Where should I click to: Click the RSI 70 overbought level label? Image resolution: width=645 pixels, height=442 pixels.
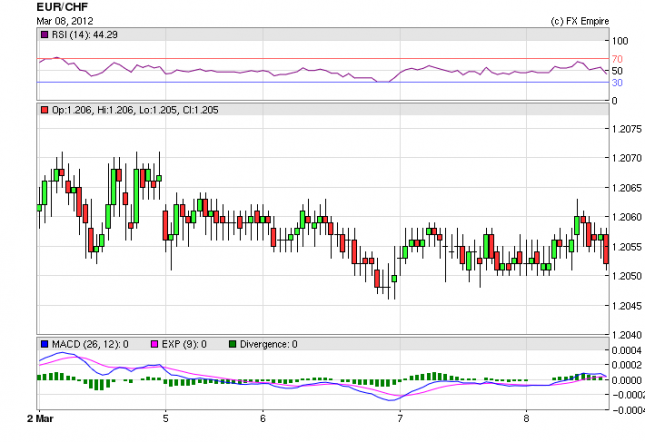[x=617, y=59]
